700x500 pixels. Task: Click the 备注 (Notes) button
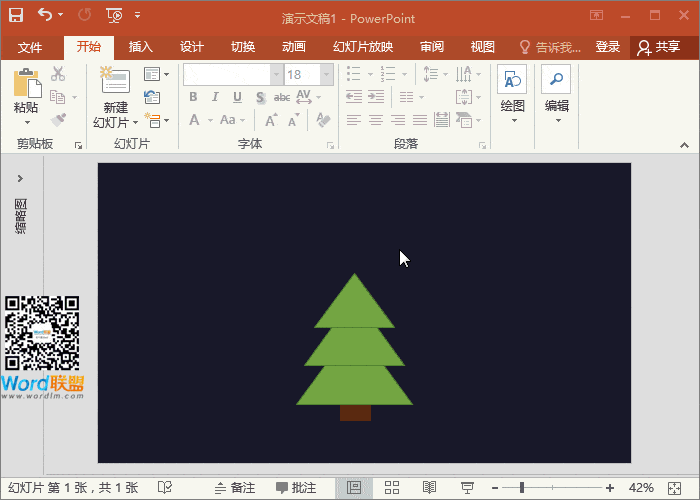click(234, 487)
